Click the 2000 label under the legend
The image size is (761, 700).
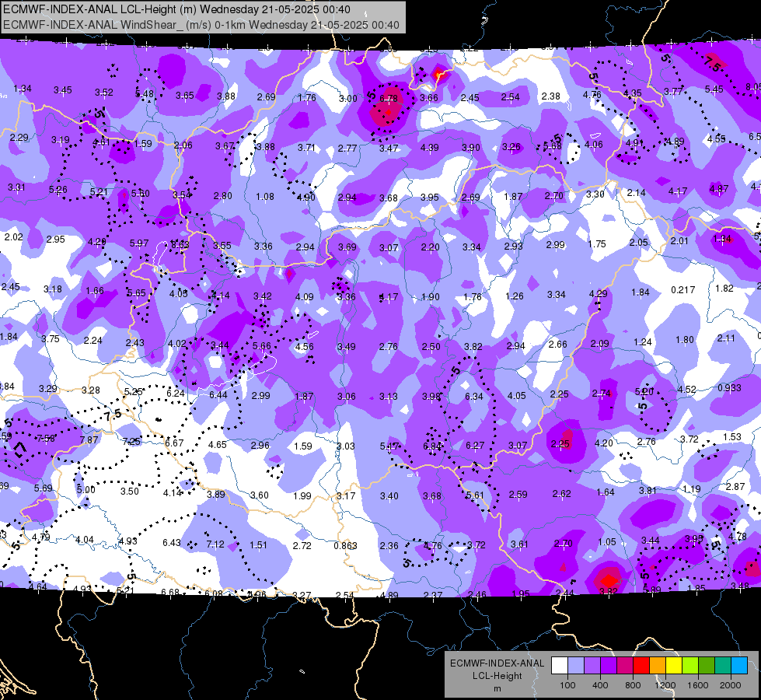click(x=731, y=685)
